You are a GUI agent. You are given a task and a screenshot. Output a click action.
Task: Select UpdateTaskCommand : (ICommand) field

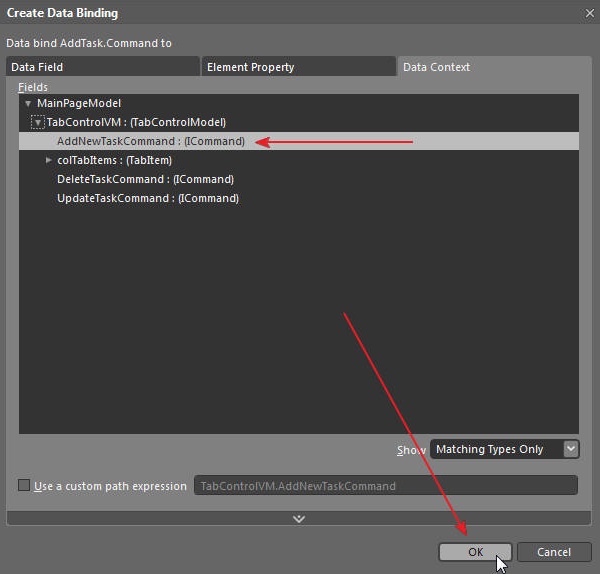(298, 198)
